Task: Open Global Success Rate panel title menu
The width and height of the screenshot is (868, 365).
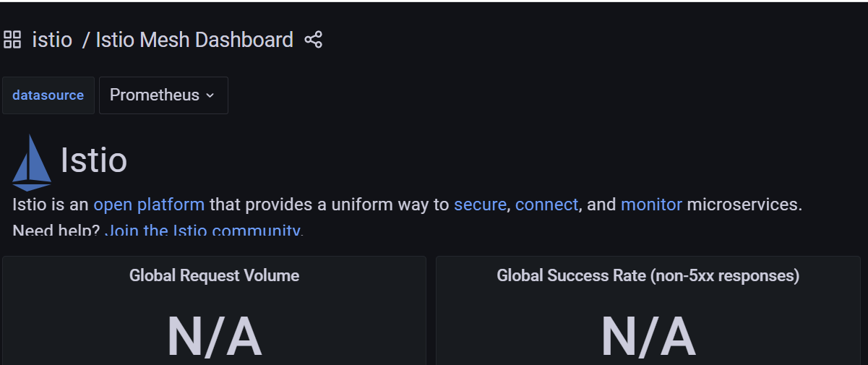Action: coord(648,275)
